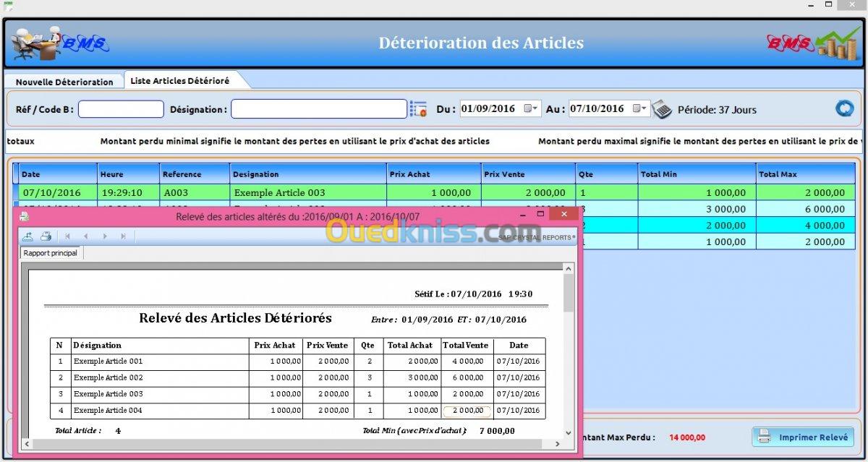
Task: Click the blue refresh icon at right
Action: tap(844, 108)
